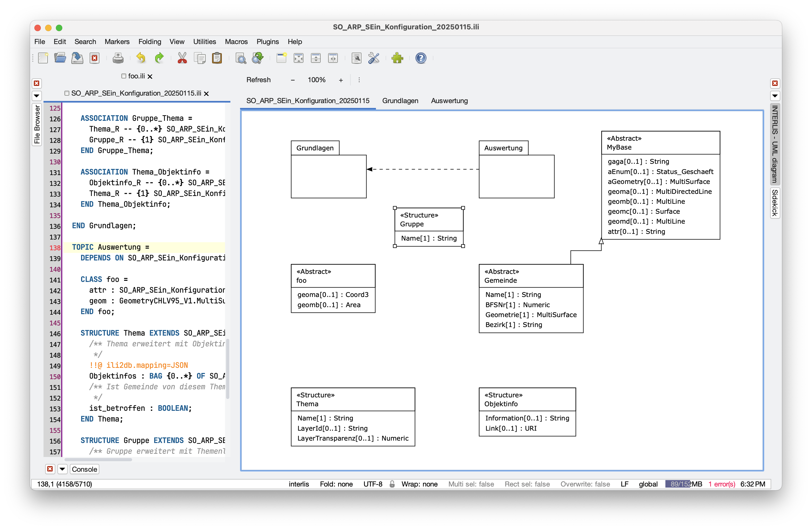Zoom out the diagram with minus button
The image size is (812, 530).
coord(292,80)
